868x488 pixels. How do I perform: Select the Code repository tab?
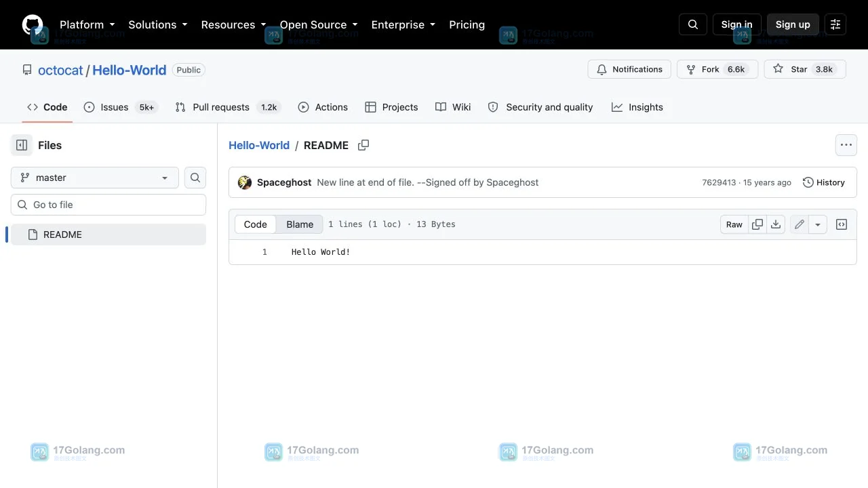click(47, 107)
